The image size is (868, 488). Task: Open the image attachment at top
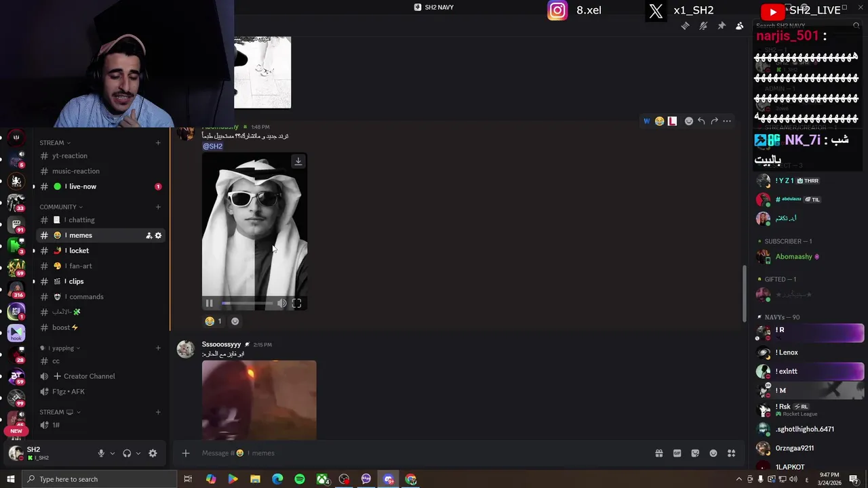[x=262, y=73]
